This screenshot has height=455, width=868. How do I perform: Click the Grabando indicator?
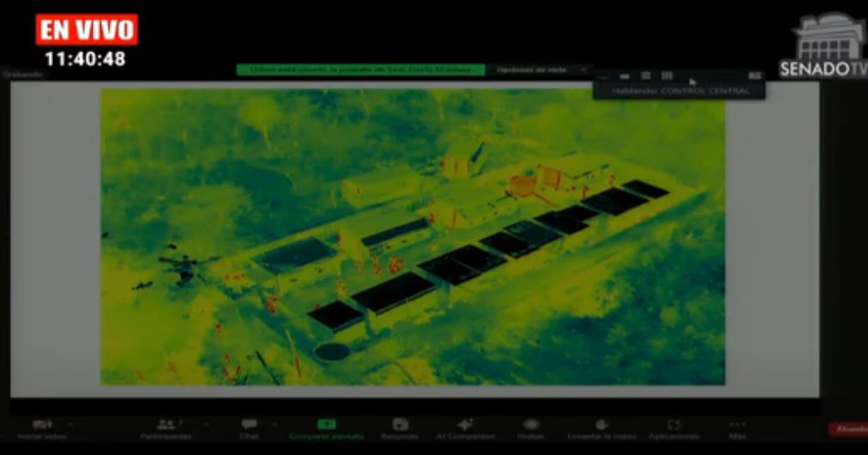tap(22, 74)
